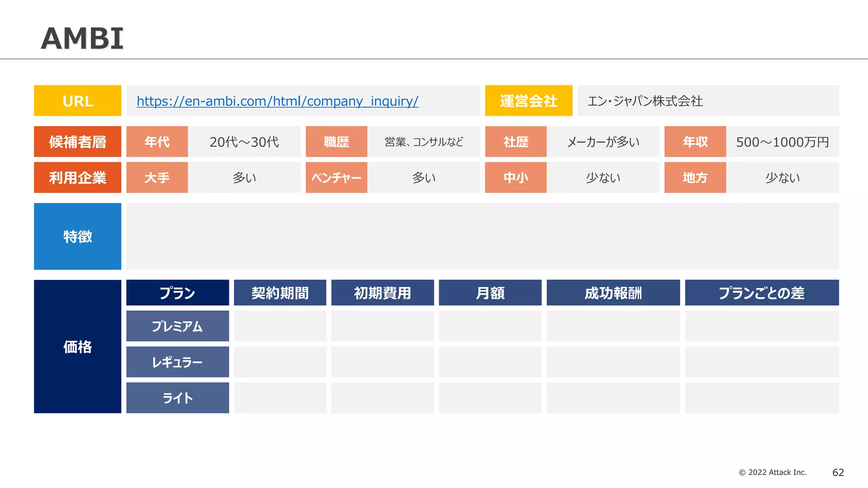
Task: Click the 少ない value beside 中小
Action: (x=603, y=177)
